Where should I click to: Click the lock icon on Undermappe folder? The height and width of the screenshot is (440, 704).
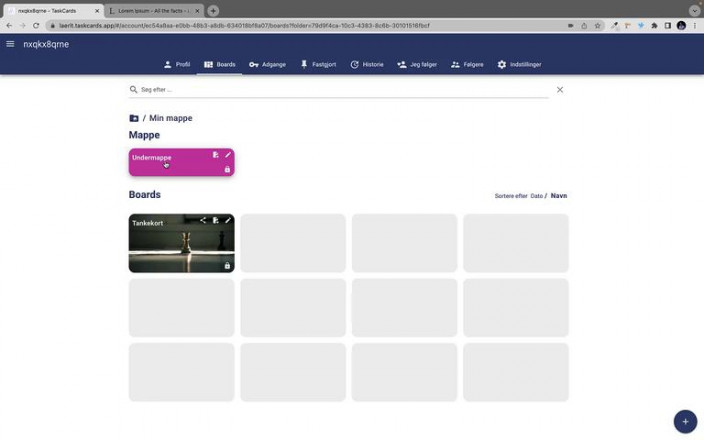click(227, 169)
